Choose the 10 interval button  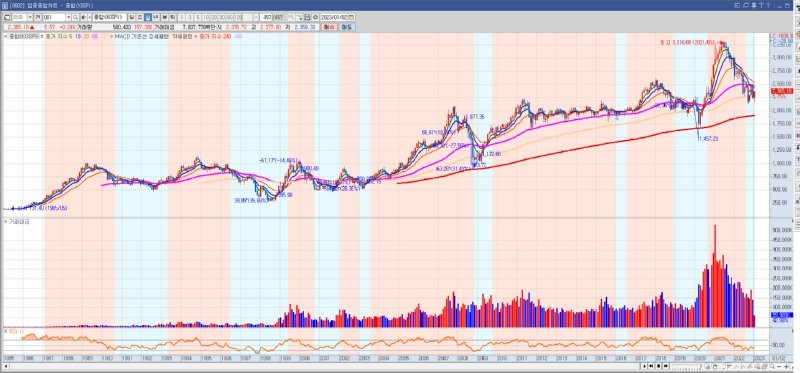pyautogui.click(x=206, y=17)
